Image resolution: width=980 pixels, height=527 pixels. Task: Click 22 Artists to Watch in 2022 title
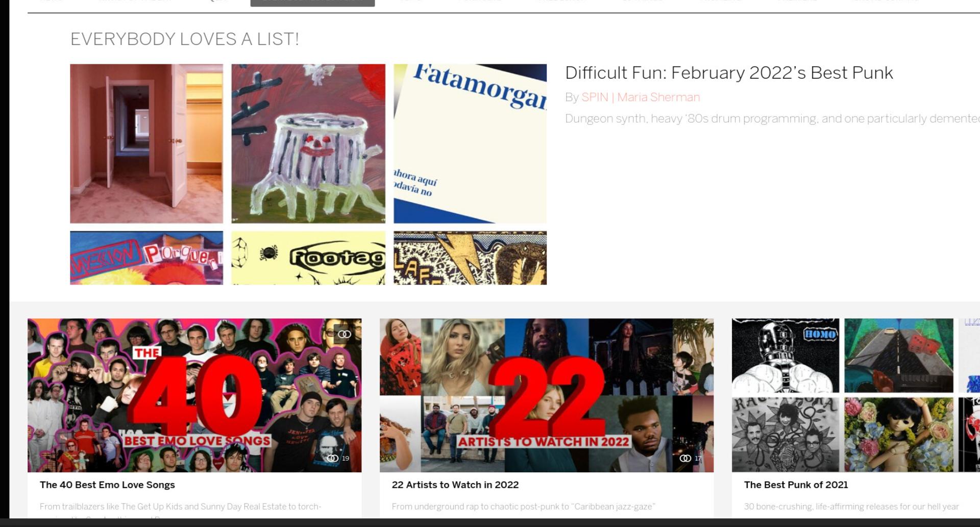click(x=455, y=485)
